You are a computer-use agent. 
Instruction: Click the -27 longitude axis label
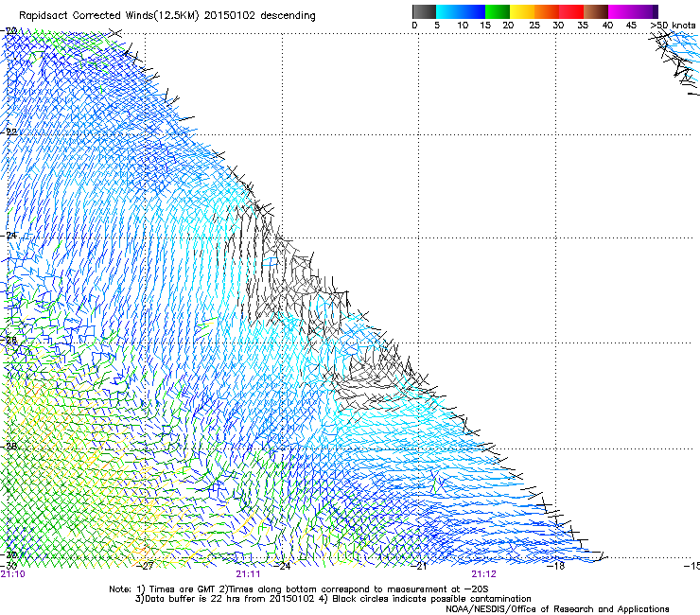click(x=146, y=567)
